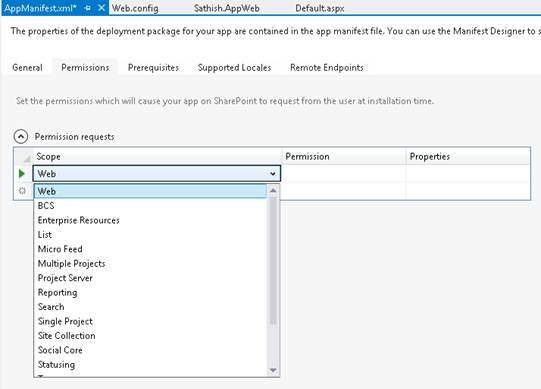
Task: Click the dropdown list scroll up arrow
Action: (x=273, y=191)
